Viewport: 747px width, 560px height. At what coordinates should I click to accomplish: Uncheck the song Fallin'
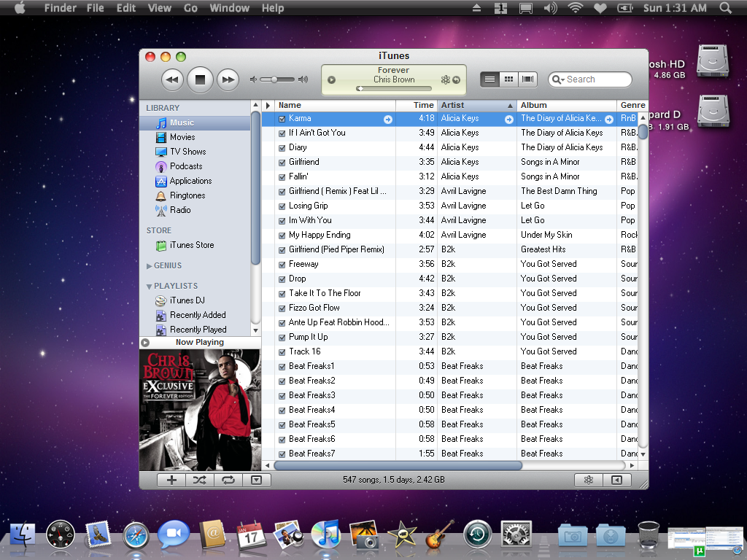(282, 177)
